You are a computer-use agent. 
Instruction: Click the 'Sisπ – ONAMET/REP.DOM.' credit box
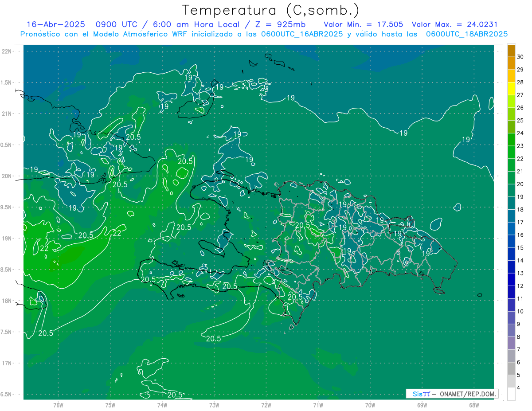(x=452, y=394)
